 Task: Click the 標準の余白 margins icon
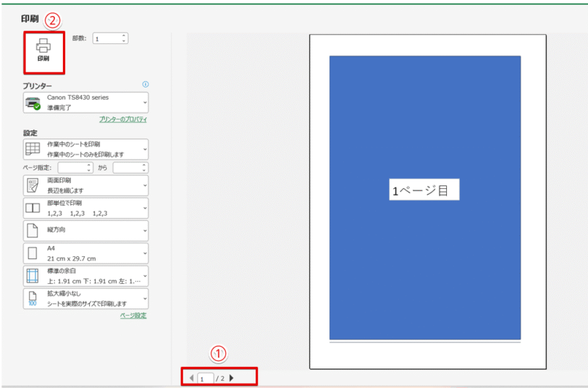click(x=33, y=276)
